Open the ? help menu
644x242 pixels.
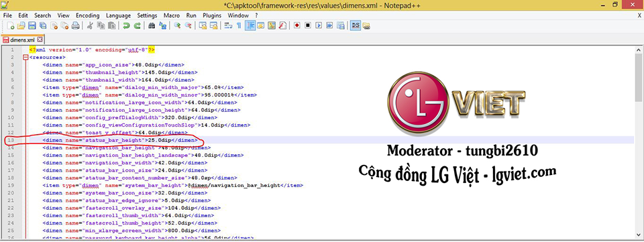[x=257, y=15]
